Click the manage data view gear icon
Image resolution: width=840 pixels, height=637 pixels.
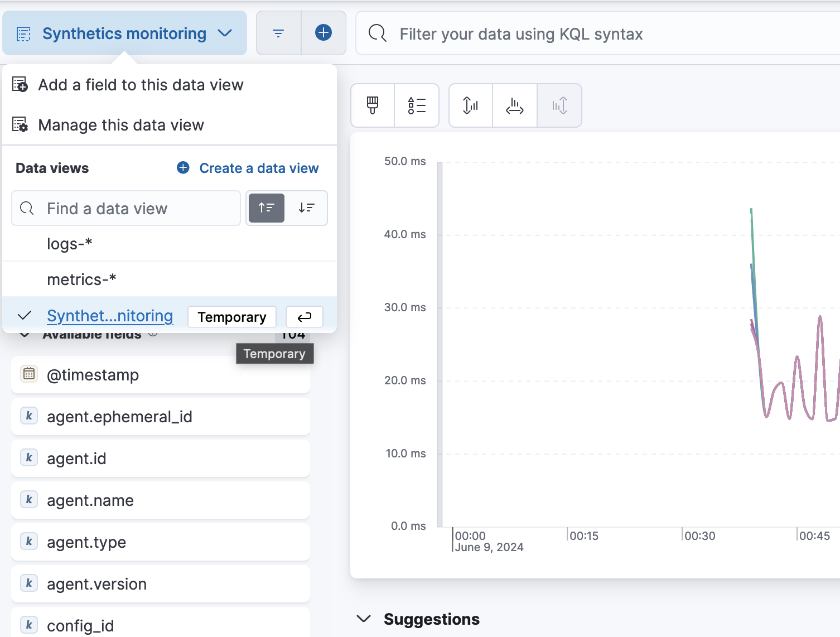20,125
